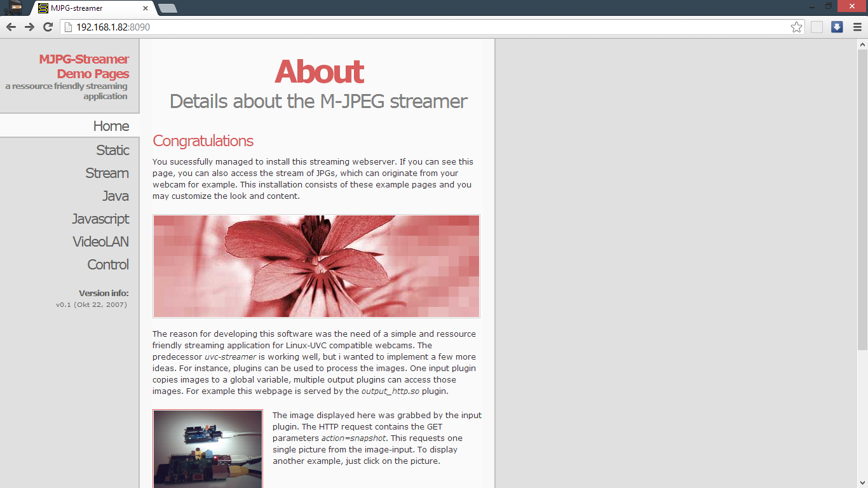Open the Home menu item
Screen dimensions: 868x488
pyautogui.click(x=111, y=126)
